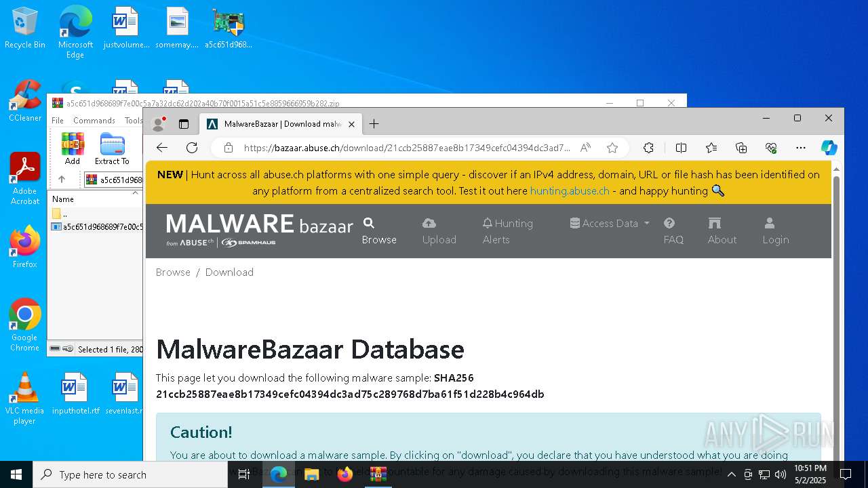Click the web page vertical scrollbar
Screen dimensions: 868x488
(836, 312)
